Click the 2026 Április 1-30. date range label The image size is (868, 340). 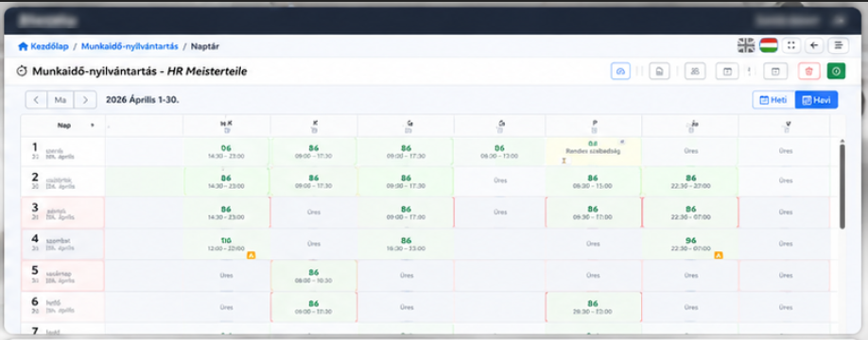click(142, 100)
